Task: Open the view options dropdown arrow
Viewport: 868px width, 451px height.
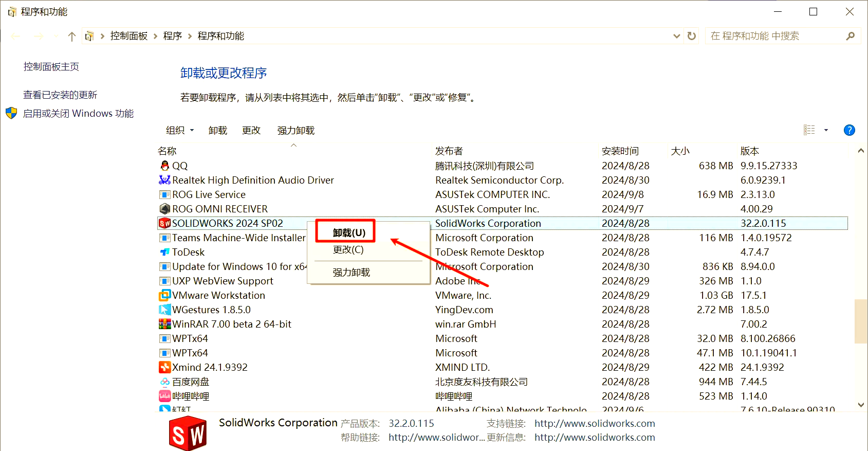Action: coord(826,130)
